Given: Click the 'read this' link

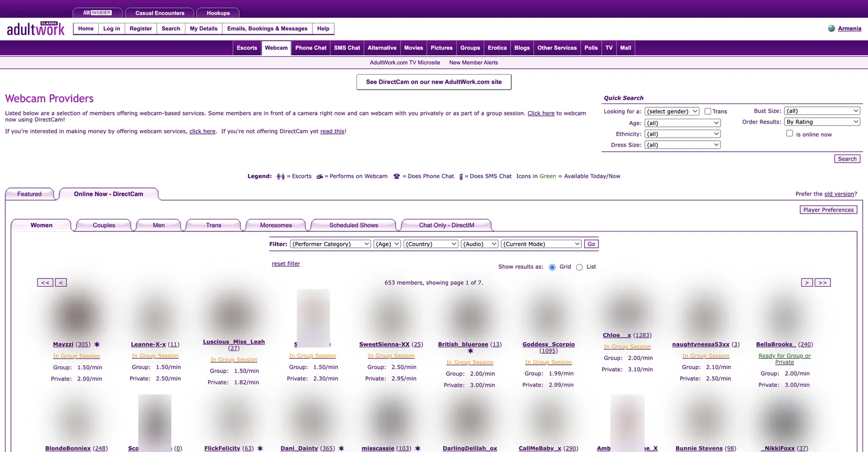Looking at the screenshot, I should coord(332,131).
